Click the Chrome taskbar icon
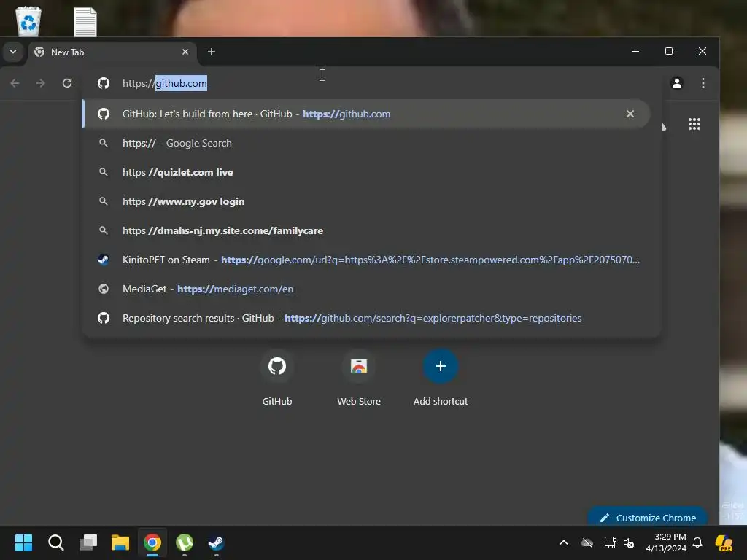The width and height of the screenshot is (747, 560). pos(152,542)
